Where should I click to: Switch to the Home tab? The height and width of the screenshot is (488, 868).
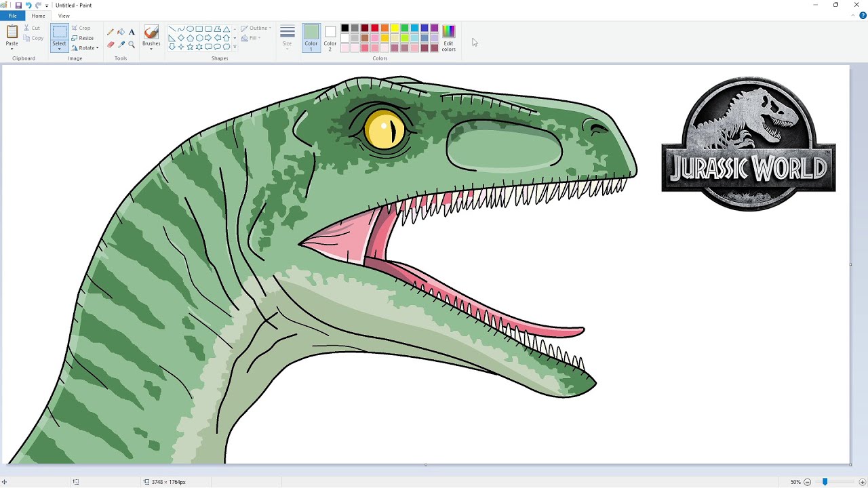click(39, 16)
